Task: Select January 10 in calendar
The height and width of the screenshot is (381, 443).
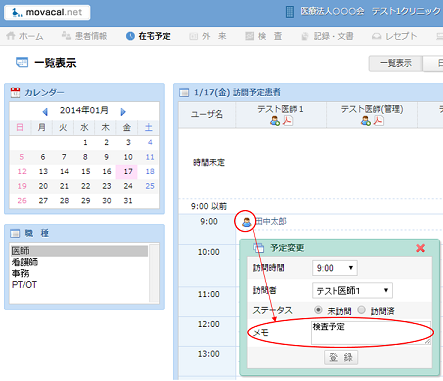Action: click(128, 157)
